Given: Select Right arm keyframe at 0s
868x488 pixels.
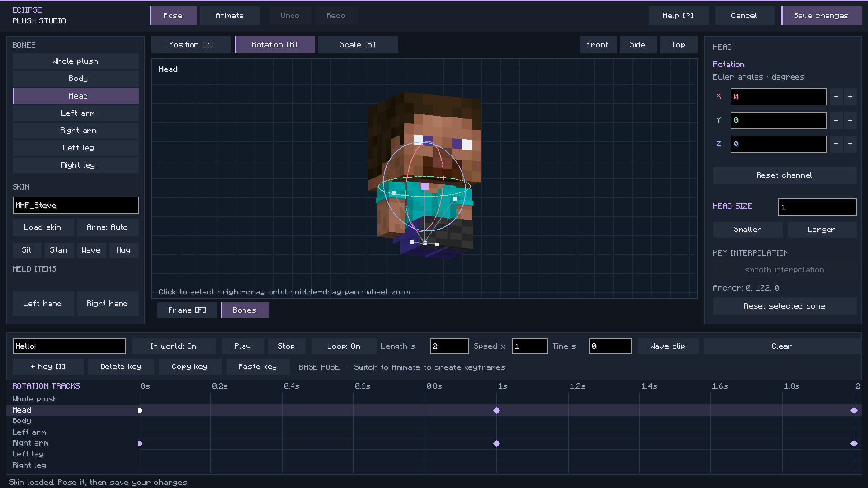Looking at the screenshot, I should click(140, 443).
